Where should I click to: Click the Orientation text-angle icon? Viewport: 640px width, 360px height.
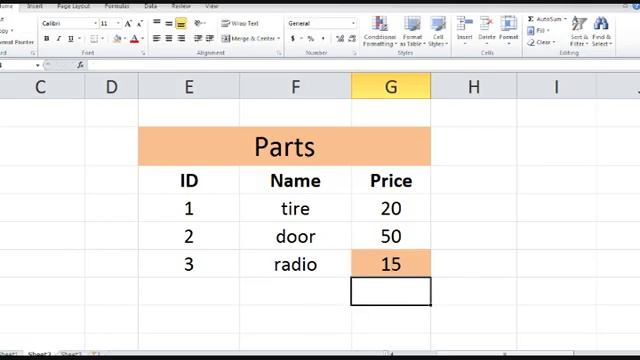tap(198, 23)
